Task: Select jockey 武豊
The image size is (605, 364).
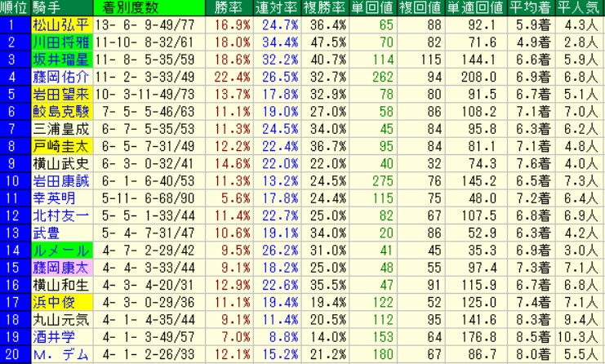Action: coord(45,233)
